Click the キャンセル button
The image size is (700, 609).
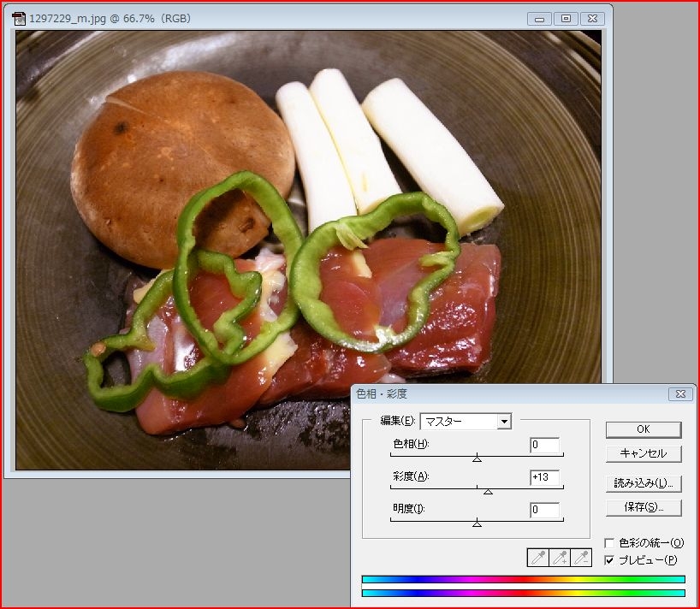coord(644,453)
